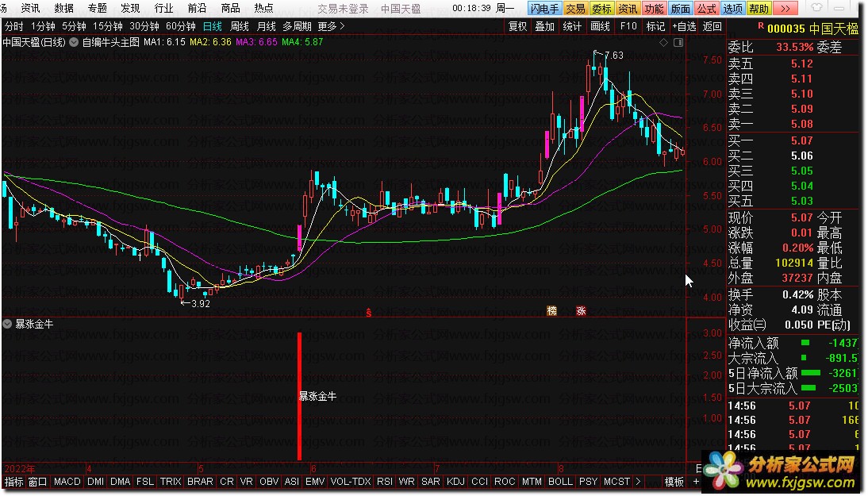The image size is (868, 496).
Task: Switch to 60分钟 chart period
Action: click(x=180, y=26)
